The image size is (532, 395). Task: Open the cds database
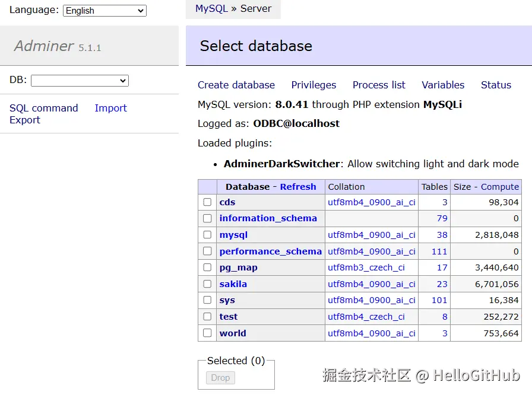(227, 202)
